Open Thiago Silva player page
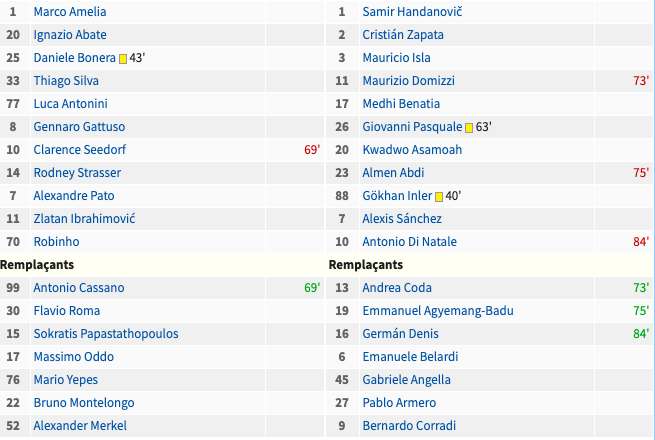This screenshot has height=440, width=655. click(65, 81)
